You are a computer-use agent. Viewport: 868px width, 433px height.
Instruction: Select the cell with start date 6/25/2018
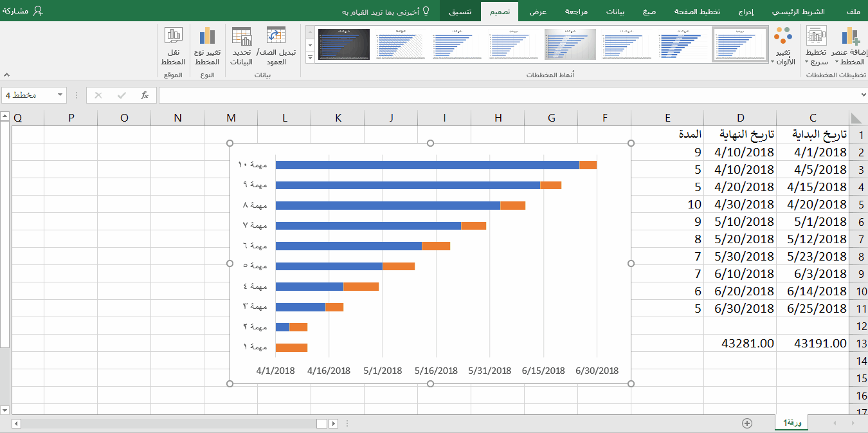pos(813,309)
